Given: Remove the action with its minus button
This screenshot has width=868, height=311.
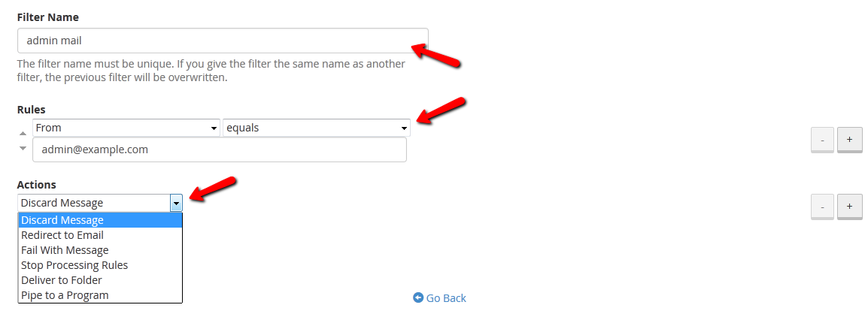Looking at the screenshot, I should coord(822,206).
